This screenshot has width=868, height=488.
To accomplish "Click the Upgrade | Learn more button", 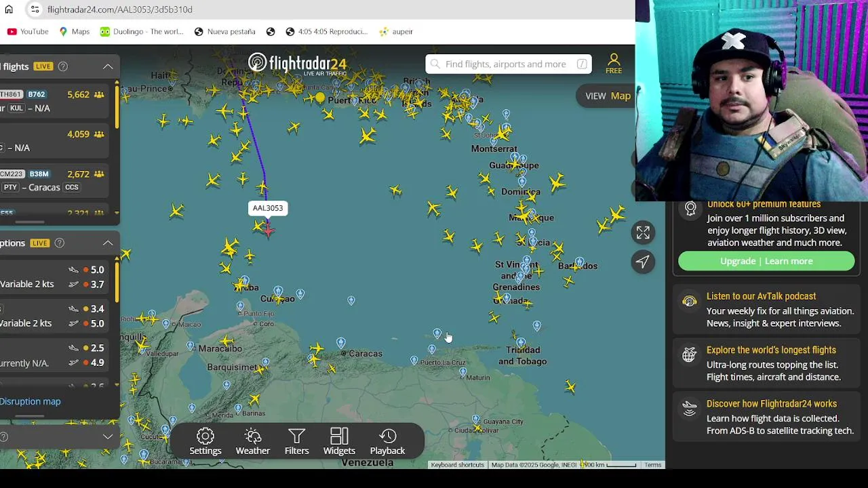I will click(766, 261).
